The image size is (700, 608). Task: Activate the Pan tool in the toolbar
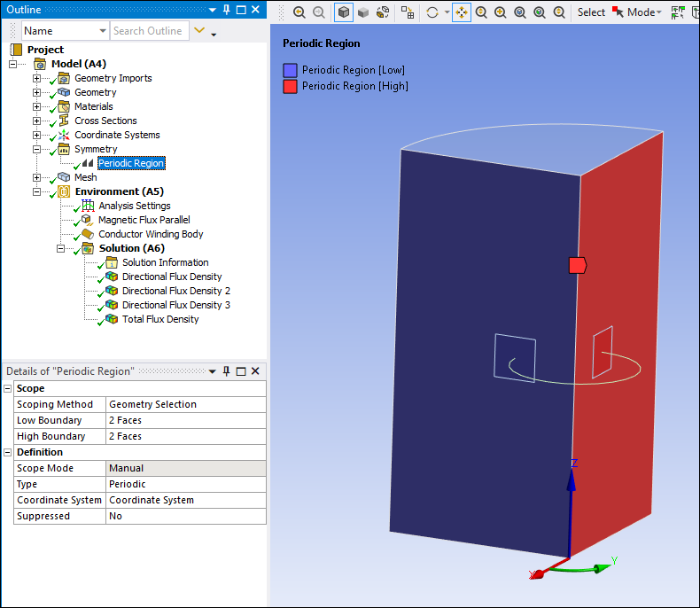click(462, 12)
